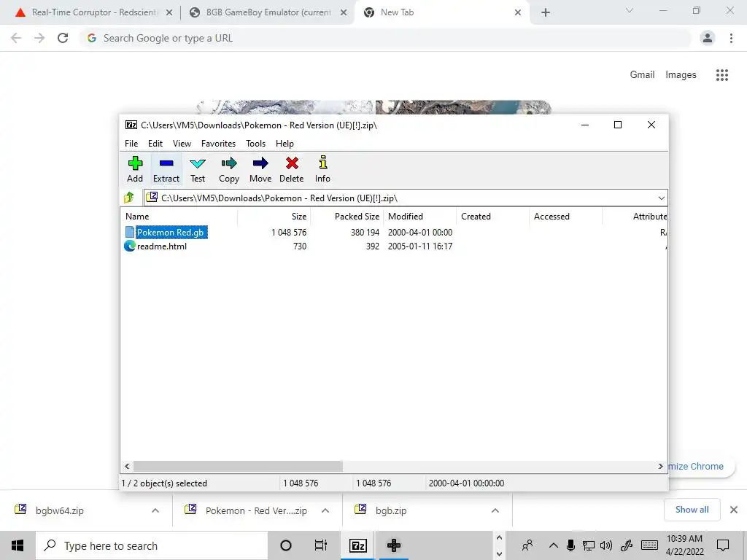The height and width of the screenshot is (560, 747).
Task: Click the Chrome back arrow
Action: point(16,38)
